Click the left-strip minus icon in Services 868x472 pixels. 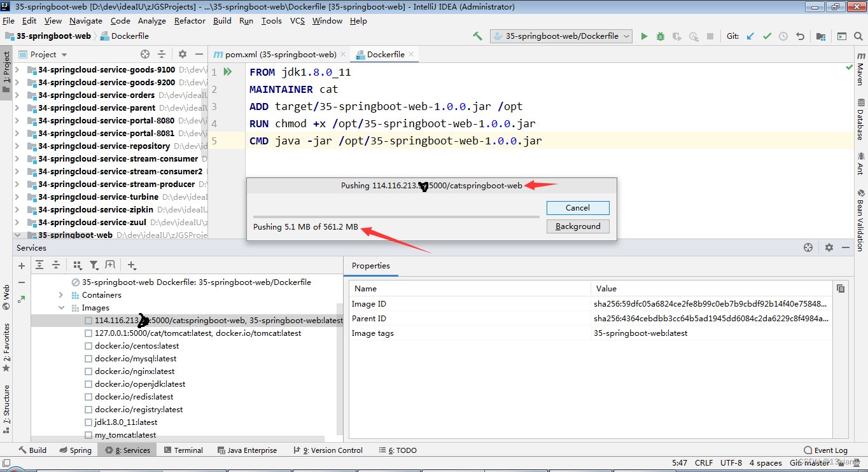(x=22, y=282)
